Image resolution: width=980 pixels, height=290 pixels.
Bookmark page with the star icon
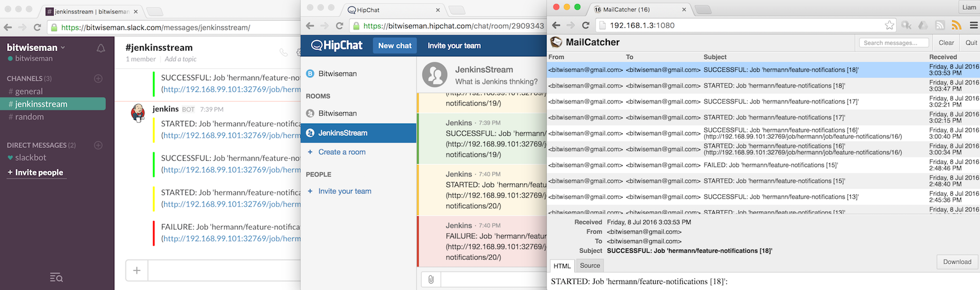[889, 26]
